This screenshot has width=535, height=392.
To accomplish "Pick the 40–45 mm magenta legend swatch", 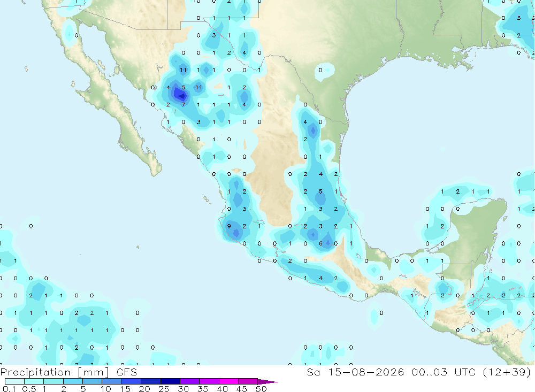I will pyautogui.click(x=228, y=381).
